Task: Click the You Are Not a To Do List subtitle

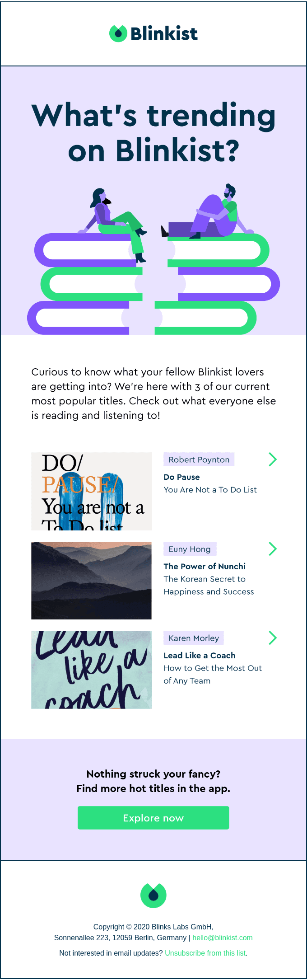Action: [x=210, y=490]
